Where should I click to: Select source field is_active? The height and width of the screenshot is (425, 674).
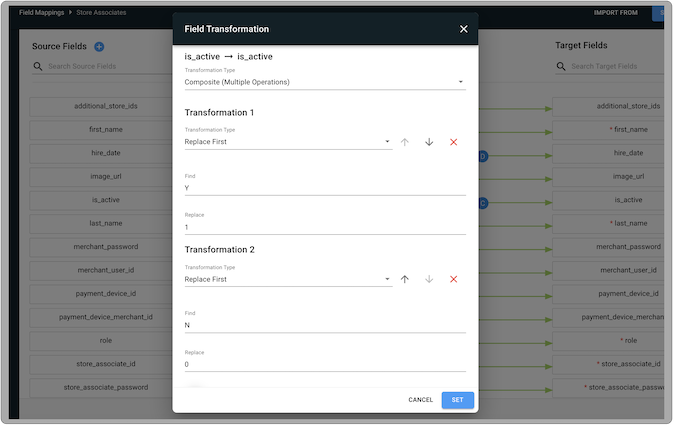(x=101, y=200)
